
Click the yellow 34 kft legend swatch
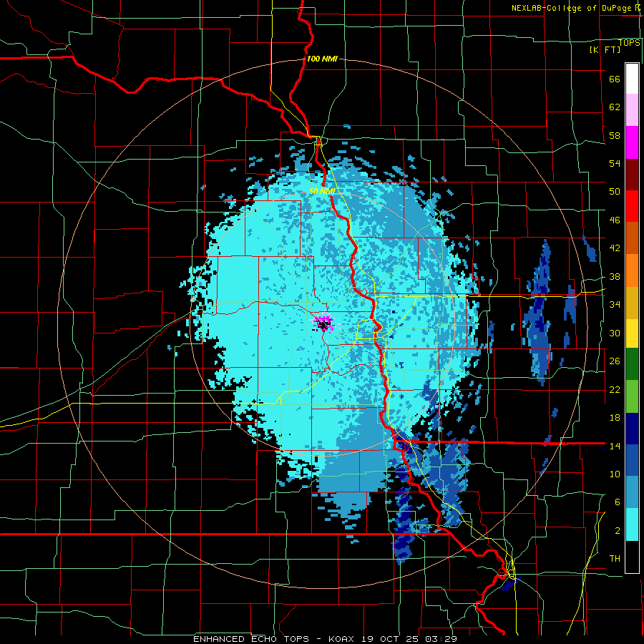tap(632, 333)
